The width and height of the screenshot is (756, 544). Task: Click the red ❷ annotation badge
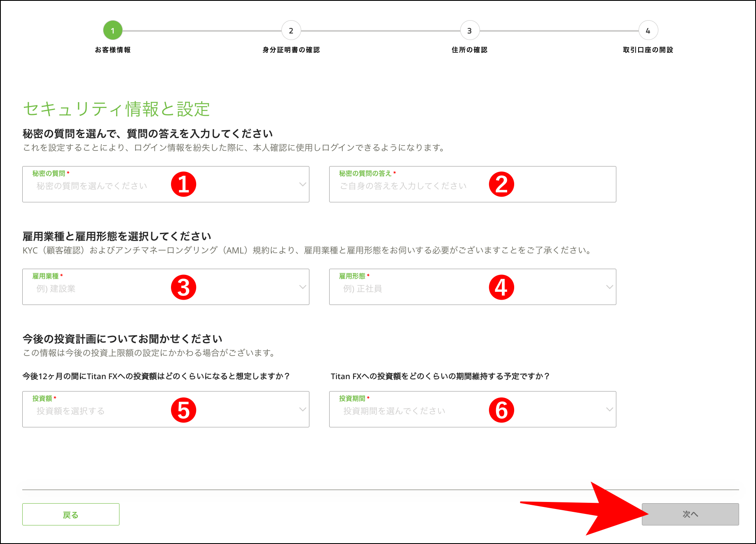point(501,184)
